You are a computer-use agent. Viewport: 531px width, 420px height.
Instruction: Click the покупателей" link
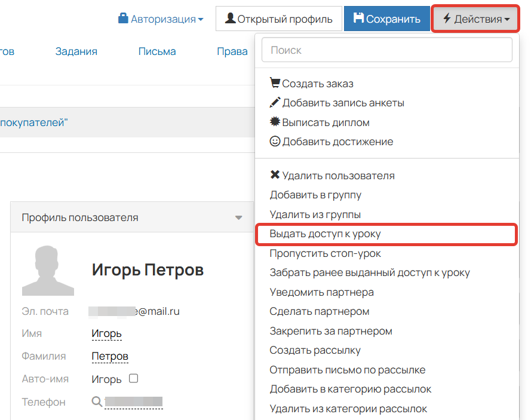tap(34, 122)
